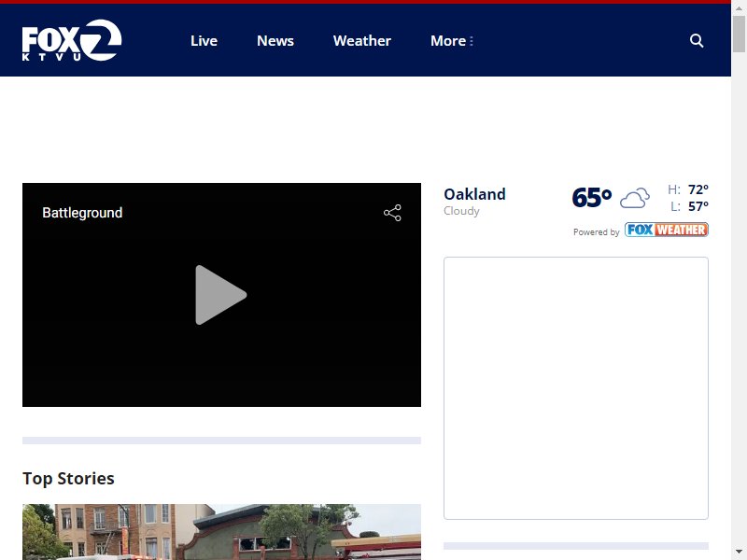747x560 pixels.
Task: Click the page scrollbar up arrow
Action: coord(739,8)
